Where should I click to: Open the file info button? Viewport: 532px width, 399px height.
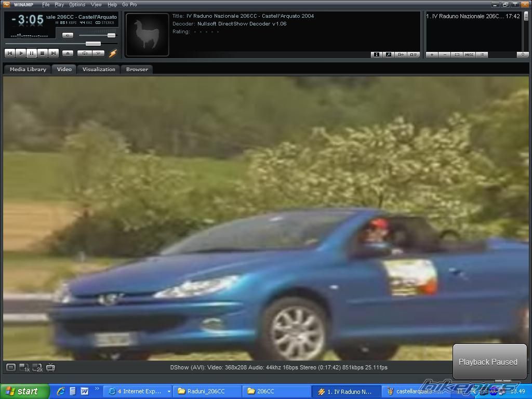pos(376,55)
